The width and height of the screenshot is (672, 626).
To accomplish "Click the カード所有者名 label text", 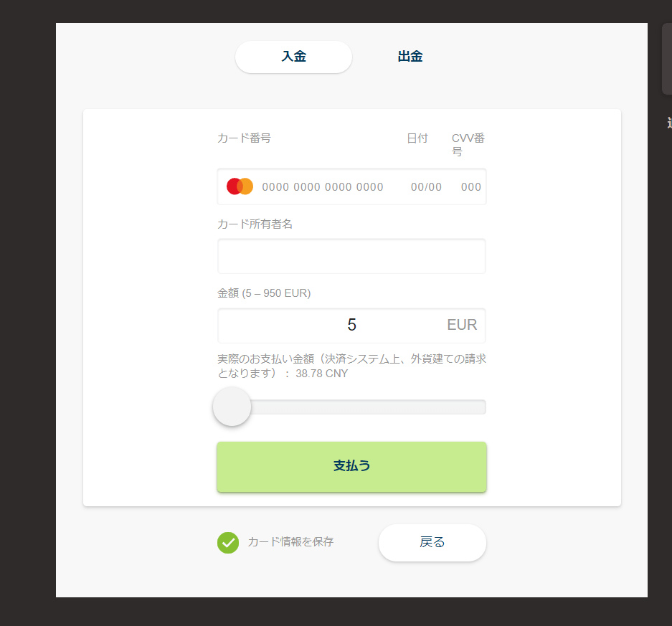I will tap(255, 224).
